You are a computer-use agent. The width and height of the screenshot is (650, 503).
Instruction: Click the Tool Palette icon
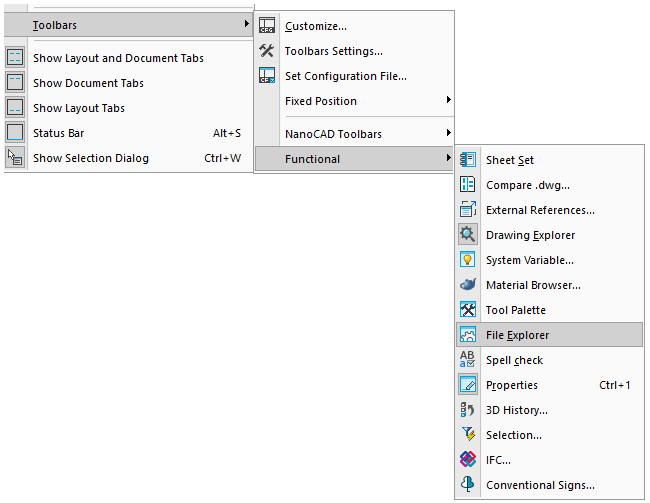click(x=467, y=310)
